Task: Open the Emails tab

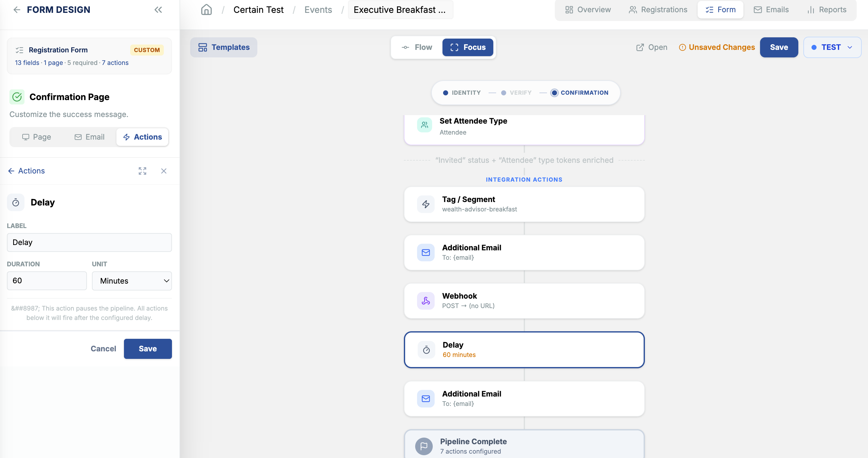Action: point(771,10)
